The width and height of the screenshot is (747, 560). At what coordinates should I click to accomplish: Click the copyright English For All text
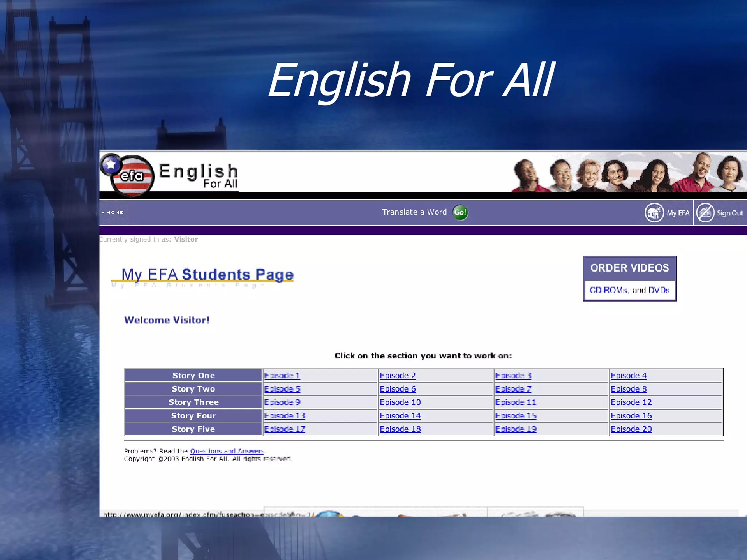click(208, 458)
